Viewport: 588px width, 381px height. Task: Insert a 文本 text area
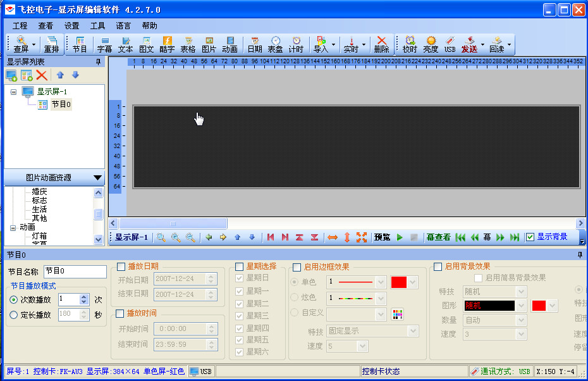coord(126,44)
